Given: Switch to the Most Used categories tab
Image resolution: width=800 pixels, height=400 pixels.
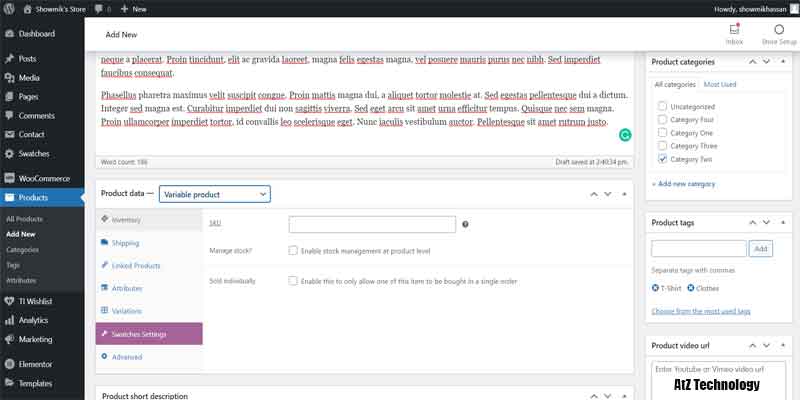Looking at the screenshot, I should click(723, 85).
